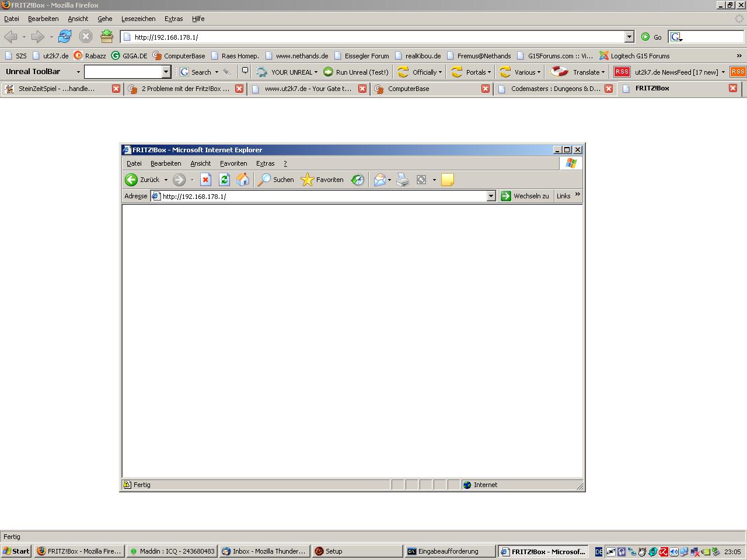747x560 pixels.
Task: Switch to the SteinZeitSpiel tab
Action: point(57,89)
